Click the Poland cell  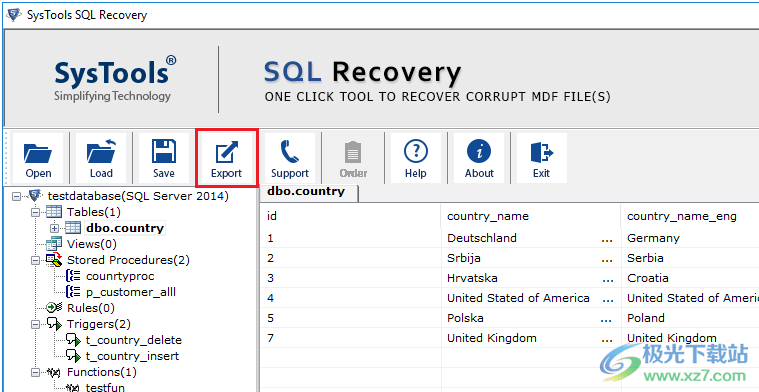click(690, 318)
